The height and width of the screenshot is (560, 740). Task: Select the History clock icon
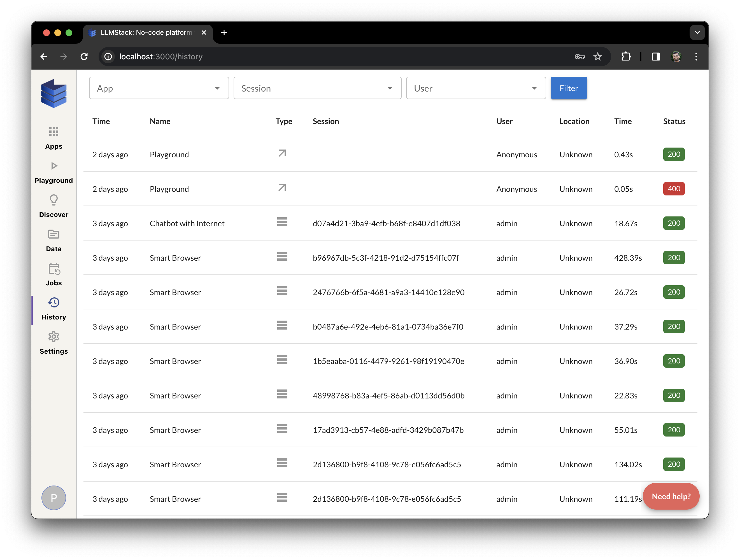click(x=53, y=303)
